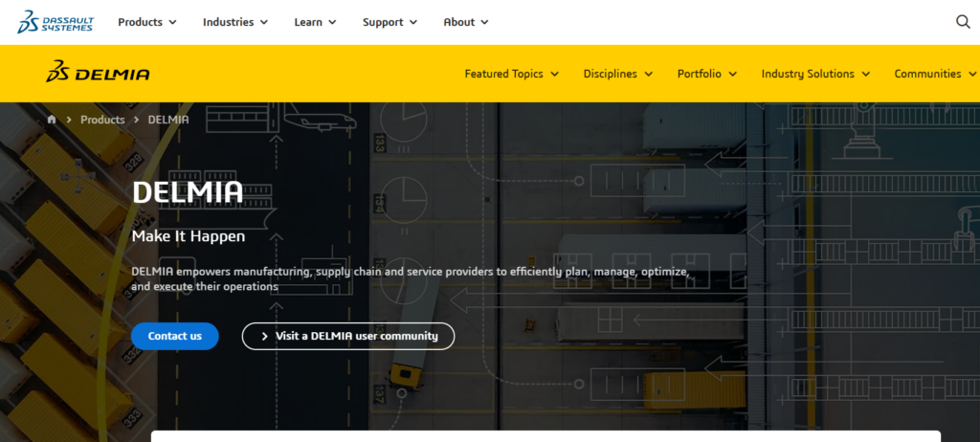Click the DELMIA hero heading
Viewport: 980px width, 442px height.
click(x=188, y=192)
